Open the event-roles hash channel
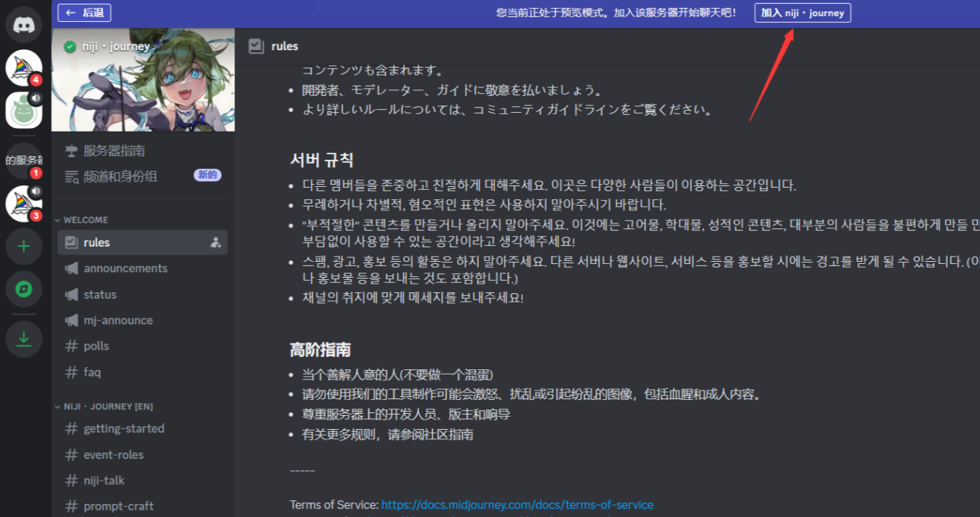 coord(143,454)
